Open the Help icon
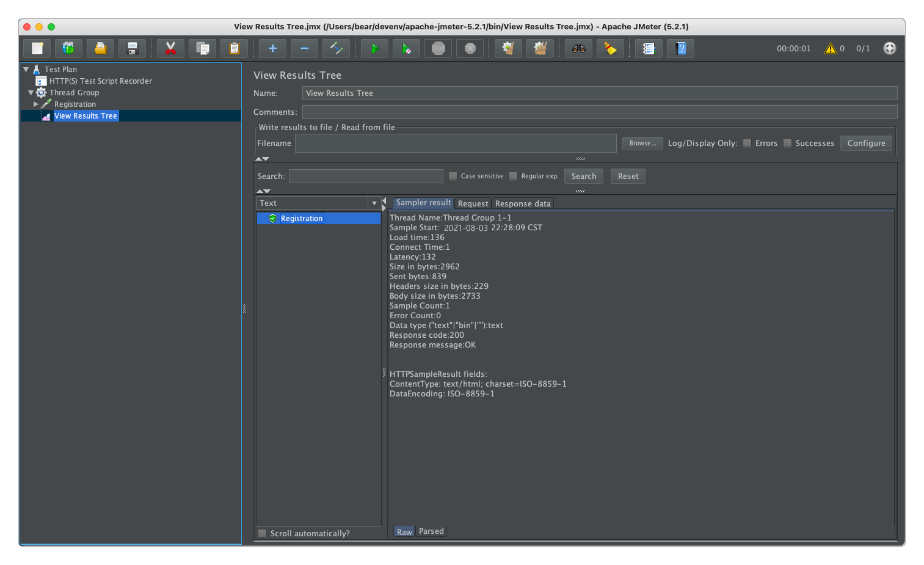 point(680,48)
